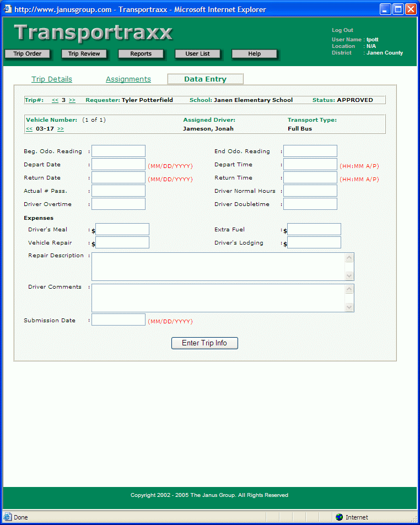Click inside the Driver Comments box

click(x=218, y=298)
